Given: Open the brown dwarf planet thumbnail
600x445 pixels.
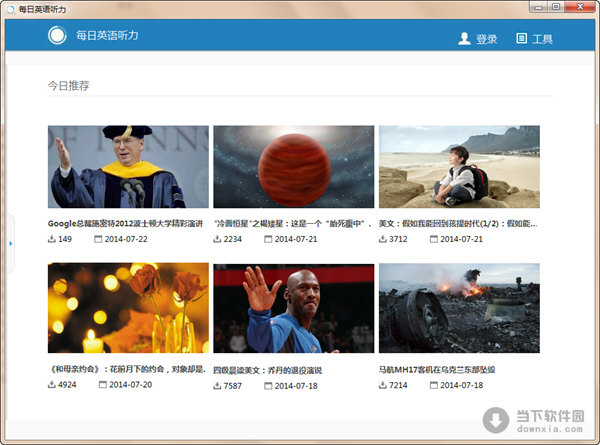Looking at the screenshot, I should [293, 167].
